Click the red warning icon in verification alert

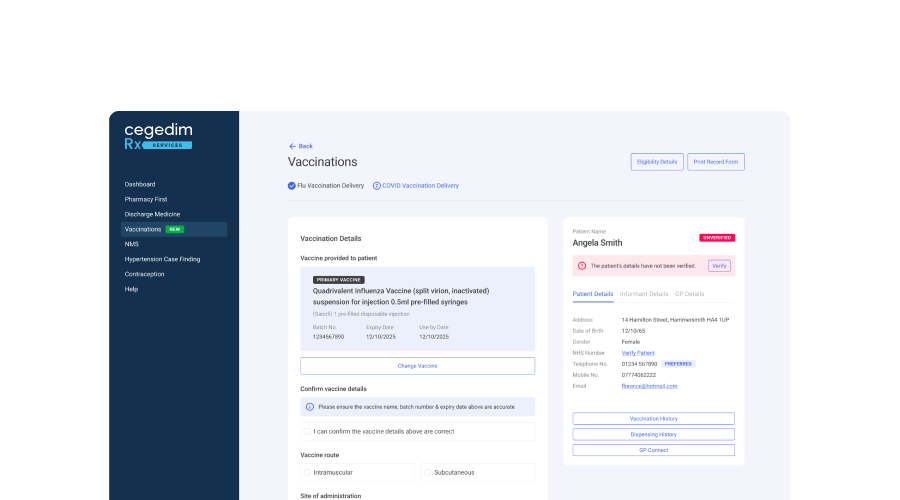coord(582,266)
